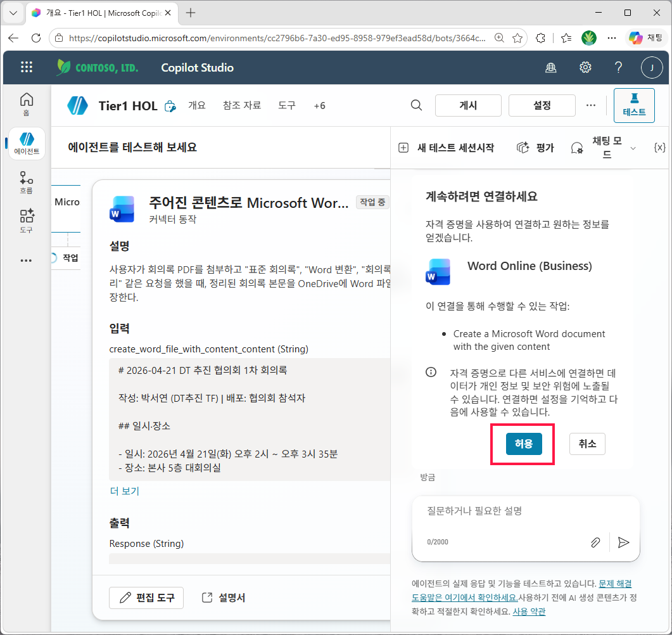Switch to the Knowledge (참조 자료) tab

point(242,105)
